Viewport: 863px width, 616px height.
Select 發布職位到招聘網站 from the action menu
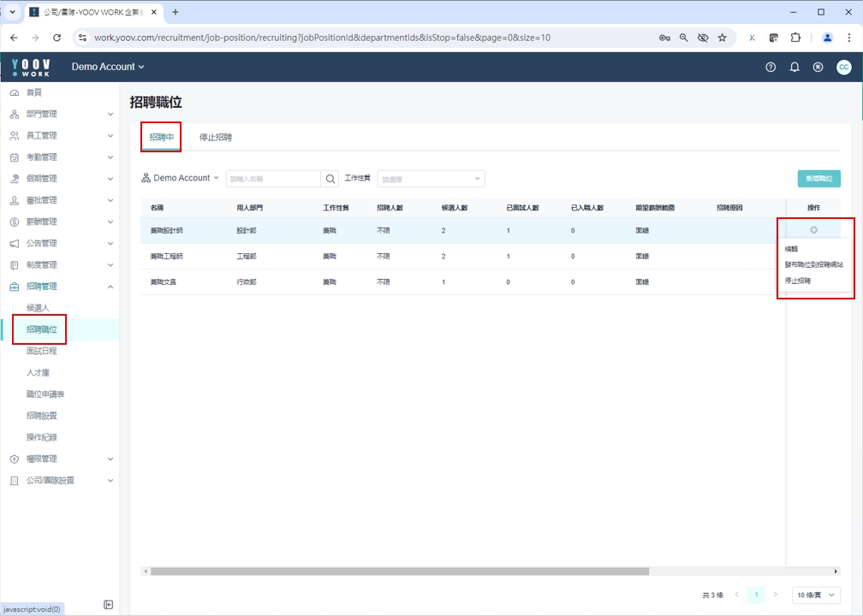click(813, 264)
